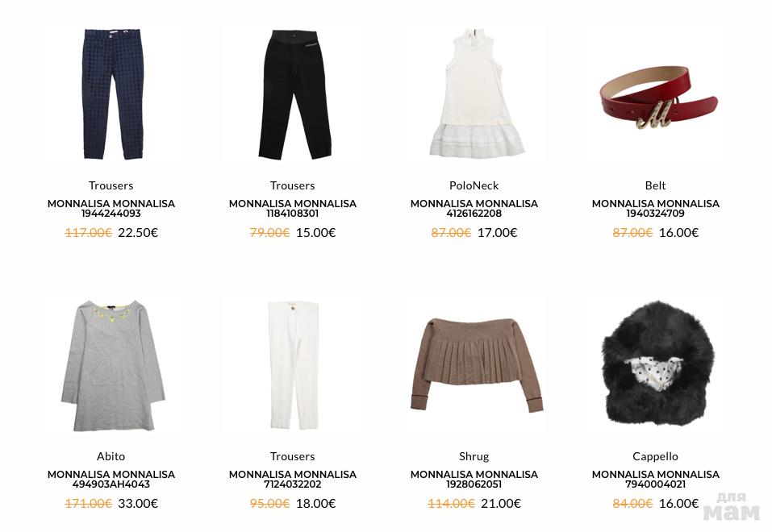The image size is (772, 532).
Task: Open product link MONNALISA 4126162208
Action: [x=474, y=208]
